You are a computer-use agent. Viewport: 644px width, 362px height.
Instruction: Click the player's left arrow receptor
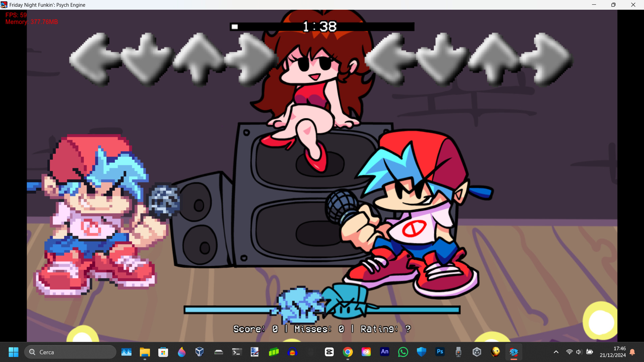[x=390, y=59]
